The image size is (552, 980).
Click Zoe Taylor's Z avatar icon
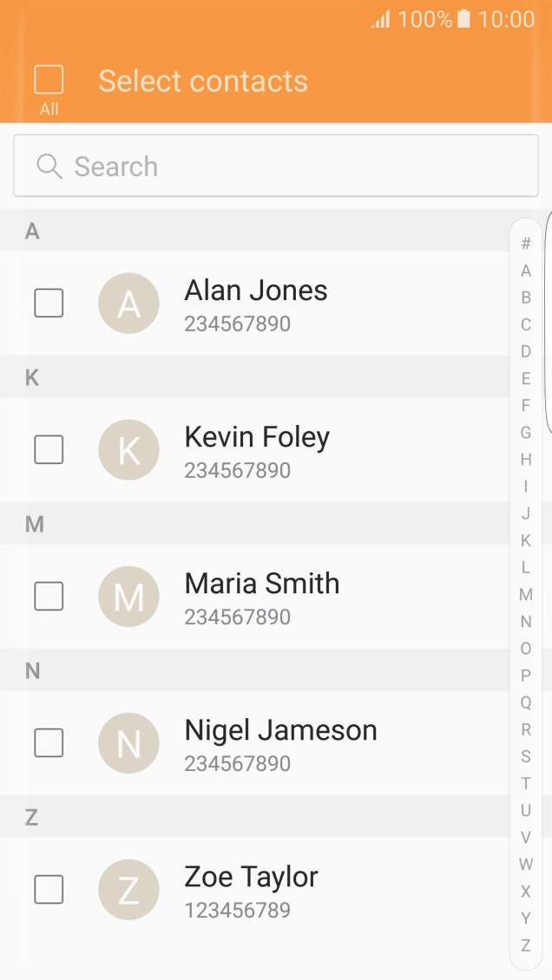tap(128, 890)
